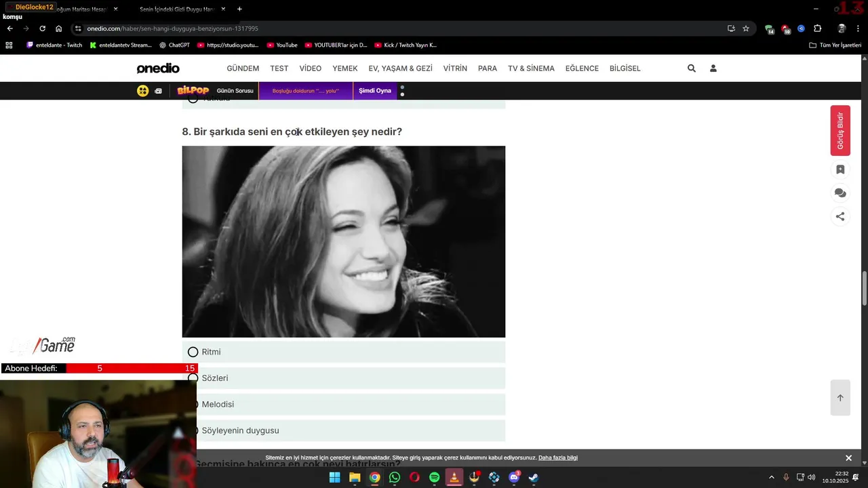Click the Bilpop Günün Sorusu banner
This screenshot has width=868, height=488.
pos(215,91)
